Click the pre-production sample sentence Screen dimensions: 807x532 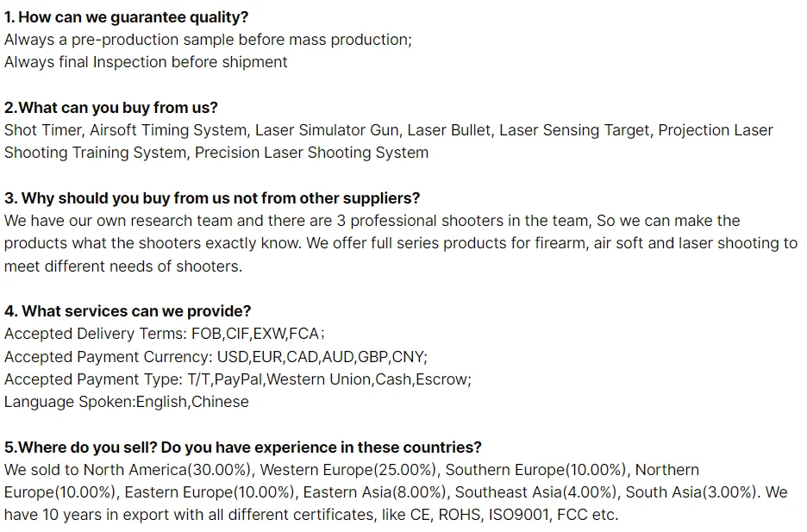208,41
